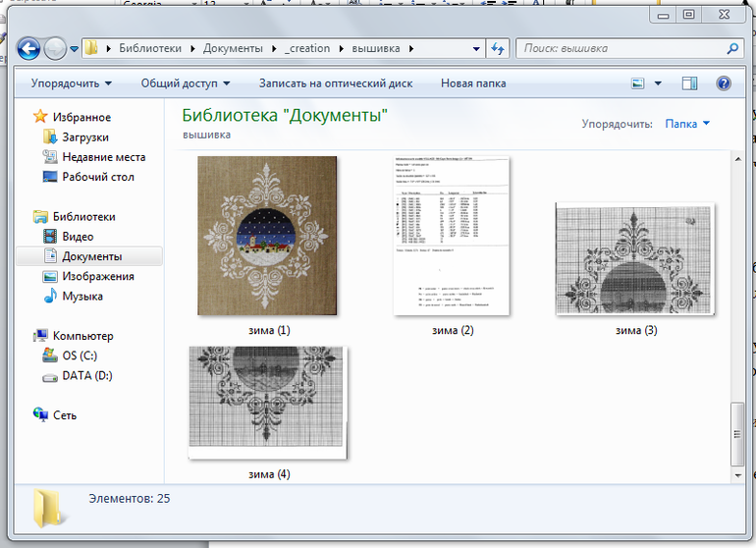Open Загрузки in the favorites list
The image size is (756, 548).
click(85, 137)
